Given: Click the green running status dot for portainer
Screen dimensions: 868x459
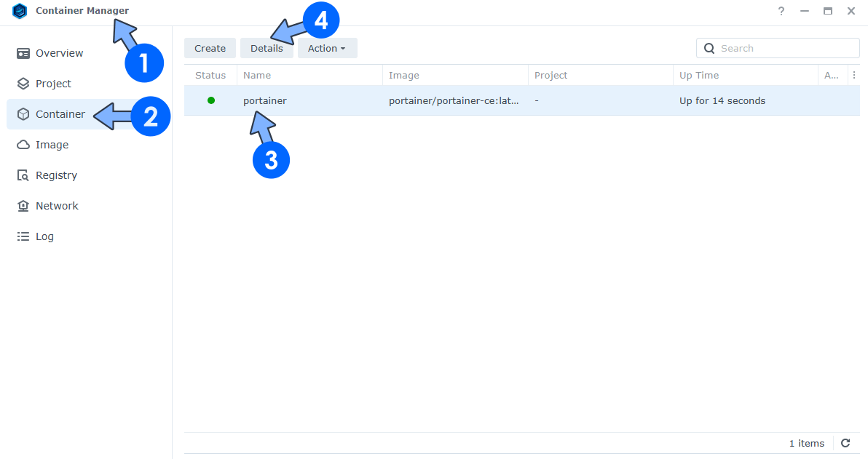Looking at the screenshot, I should (x=211, y=100).
